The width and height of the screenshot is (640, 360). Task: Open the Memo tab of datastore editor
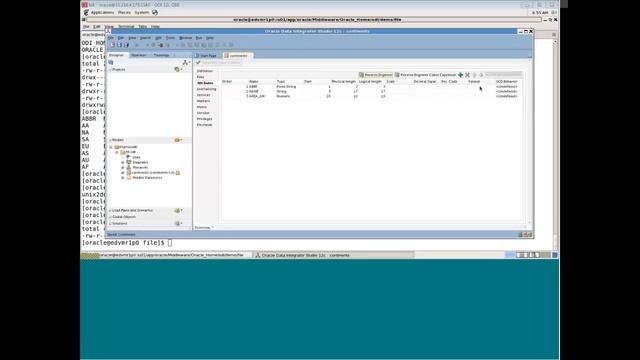[202, 107]
